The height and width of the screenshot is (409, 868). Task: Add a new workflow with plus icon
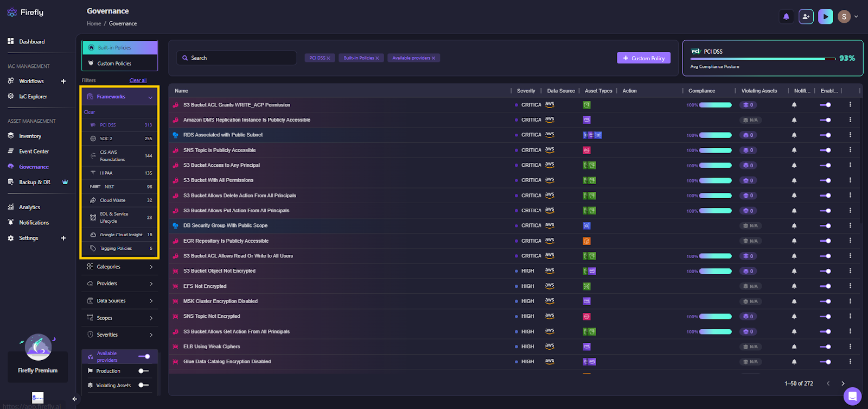click(x=63, y=81)
